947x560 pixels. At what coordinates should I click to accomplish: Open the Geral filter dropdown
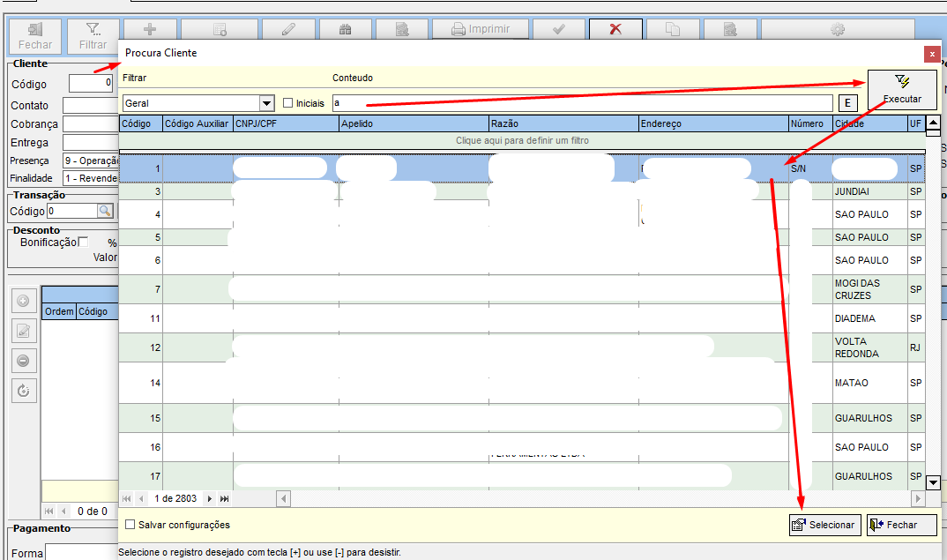[x=266, y=103]
